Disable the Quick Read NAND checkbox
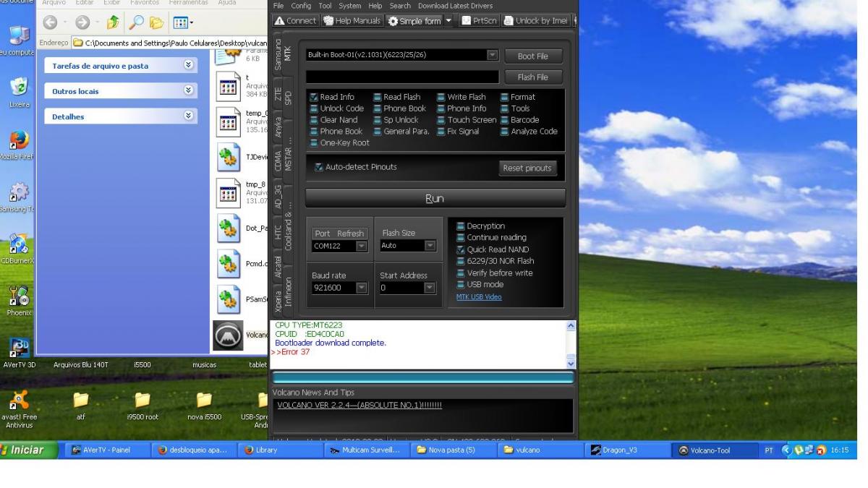 (461, 249)
